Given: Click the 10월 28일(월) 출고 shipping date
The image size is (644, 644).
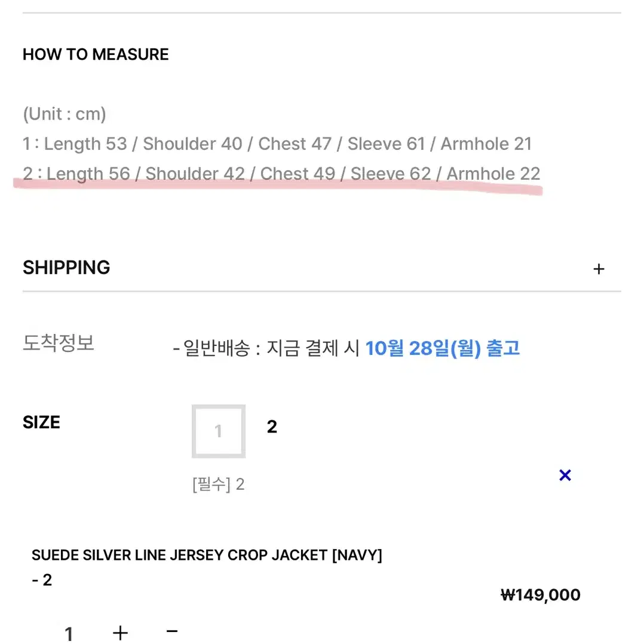Looking at the screenshot, I should (x=442, y=348).
